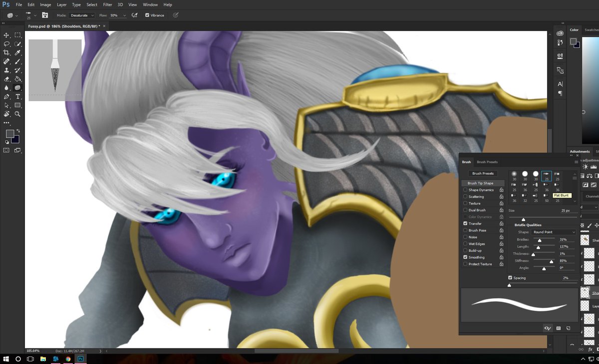Adjust the Stiffness slider
599x364 pixels.
click(551, 261)
